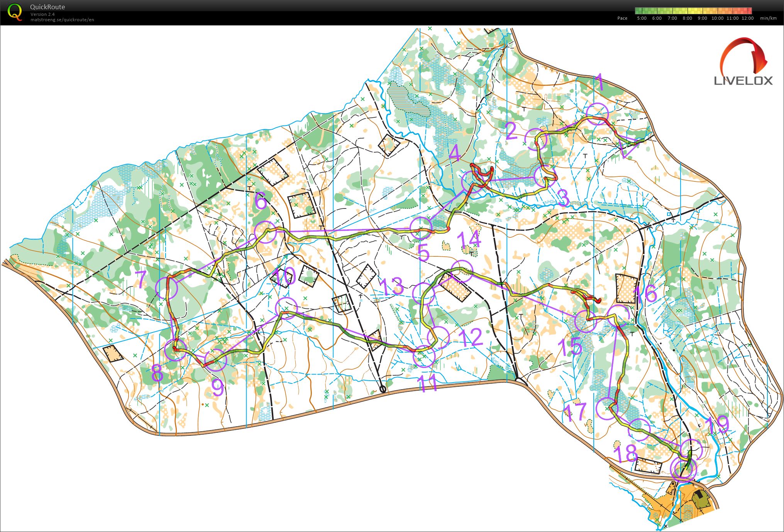Click the circle for control 4
Image resolution: width=784 pixels, height=532 pixels.
click(x=472, y=183)
